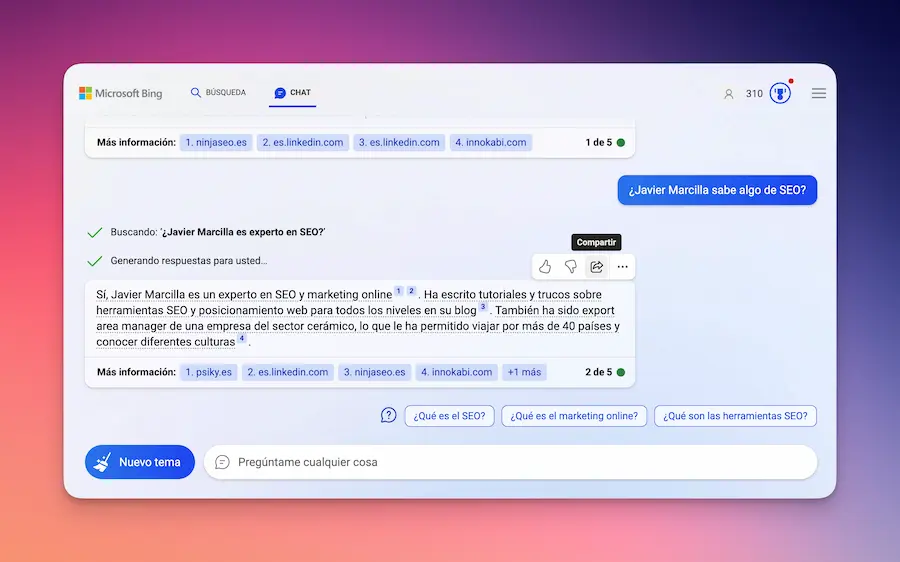This screenshot has width=900, height=562.
Task: Click the 310 rewards points
Action: 754,94
